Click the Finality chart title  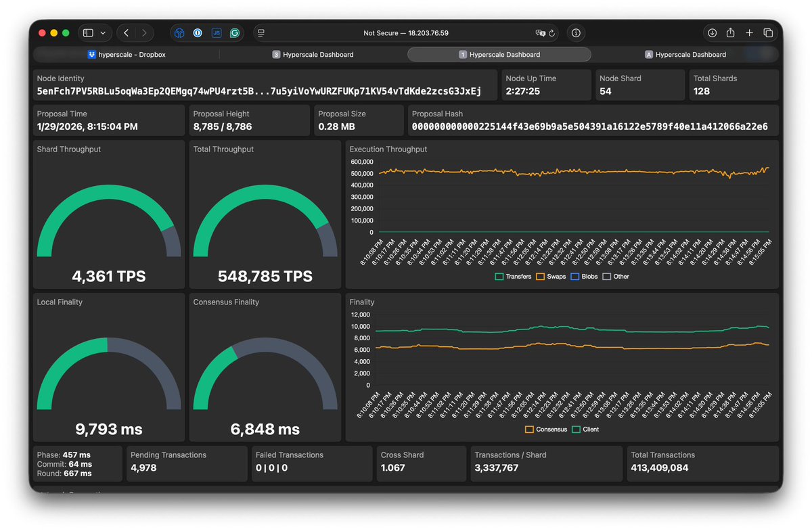[362, 302]
